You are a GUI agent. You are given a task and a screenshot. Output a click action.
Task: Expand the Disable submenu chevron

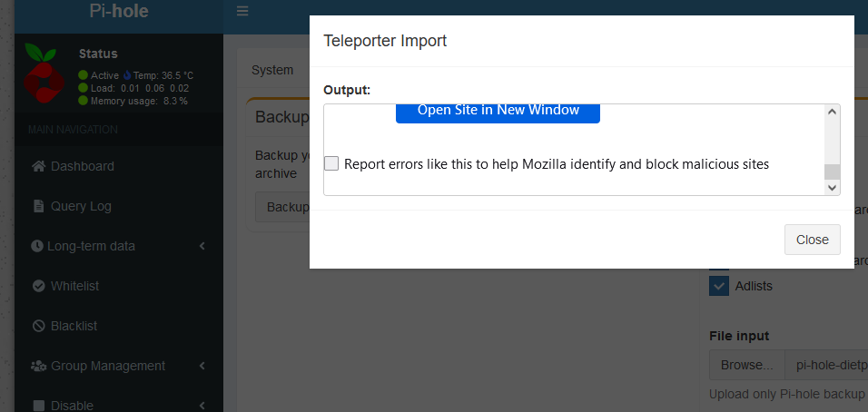click(202, 406)
